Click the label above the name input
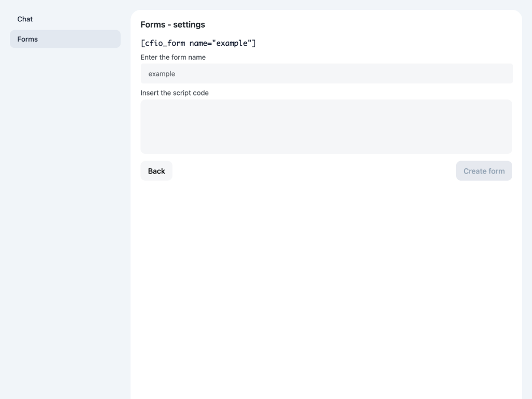 coord(173,57)
